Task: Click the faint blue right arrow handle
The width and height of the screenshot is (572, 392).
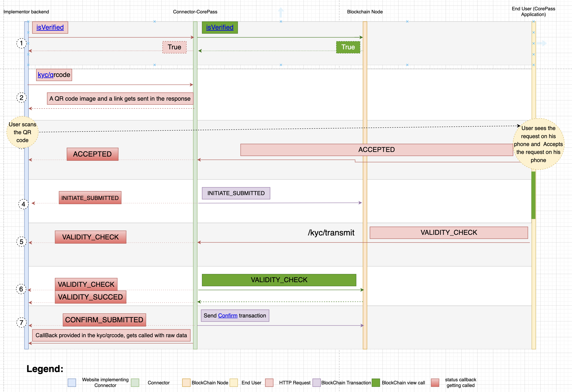Action: (542, 43)
